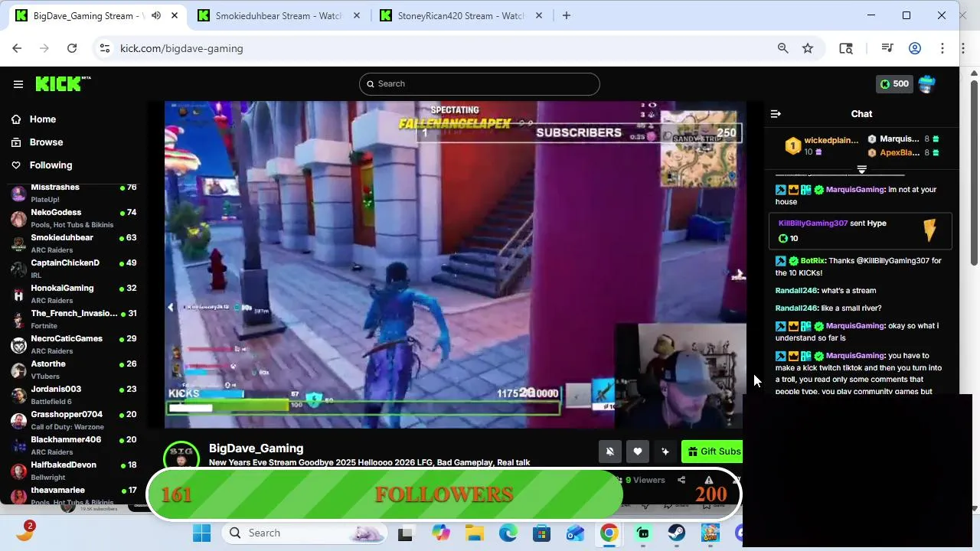Open Smokieduhbear channel in sidebar

[73, 243]
